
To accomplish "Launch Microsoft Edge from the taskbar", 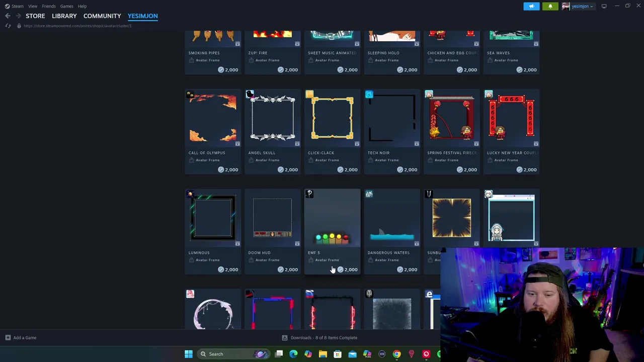I will pos(293,354).
